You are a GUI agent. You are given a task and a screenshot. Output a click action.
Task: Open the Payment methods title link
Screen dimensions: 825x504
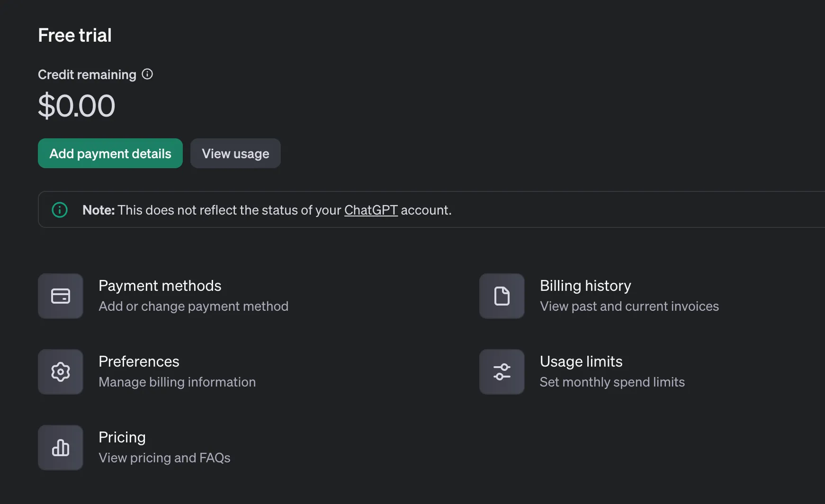160,286
